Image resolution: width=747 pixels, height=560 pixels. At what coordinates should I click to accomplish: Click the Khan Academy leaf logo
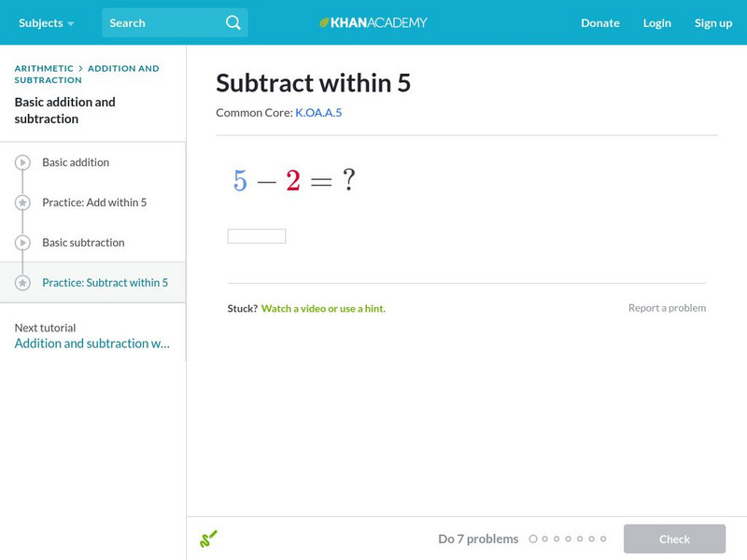pyautogui.click(x=325, y=22)
